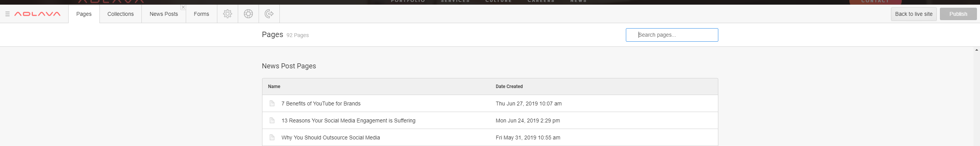Screen dimensions: 980x146
Task: Open Why You Should Outsource Social Media
Action: pyautogui.click(x=331, y=138)
